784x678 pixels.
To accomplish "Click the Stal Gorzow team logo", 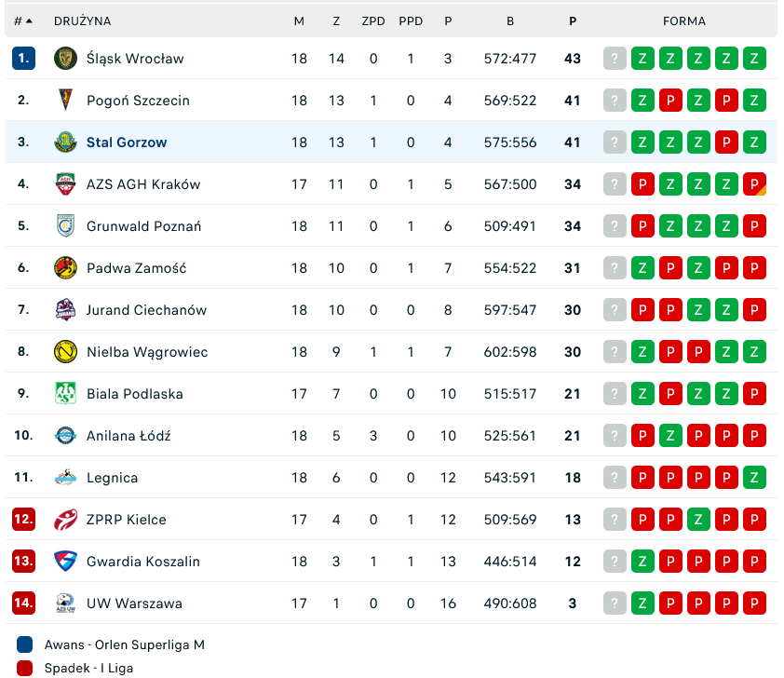I will [x=65, y=142].
